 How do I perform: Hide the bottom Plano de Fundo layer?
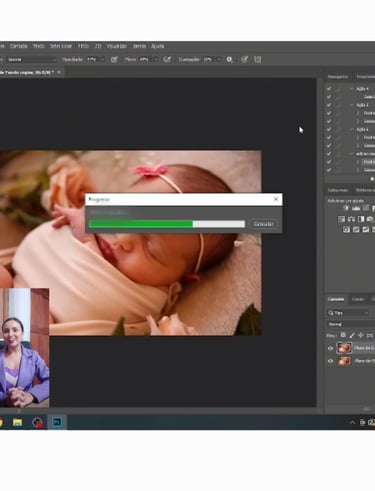tap(330, 361)
